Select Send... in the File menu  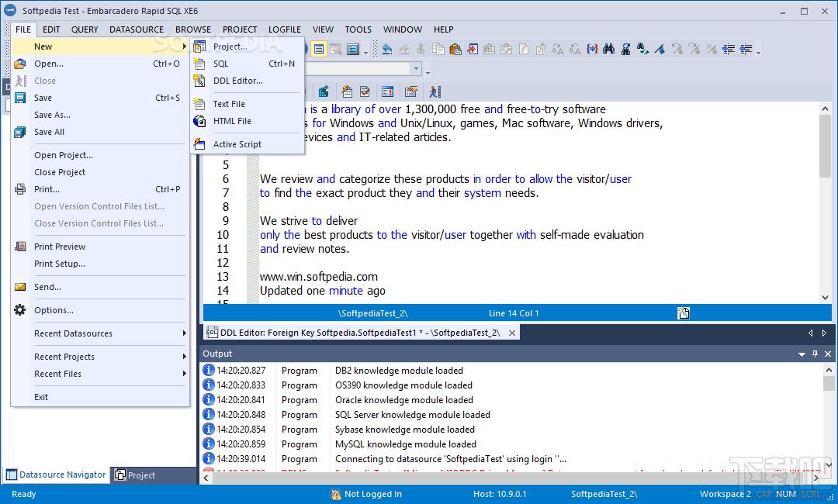coord(100,287)
